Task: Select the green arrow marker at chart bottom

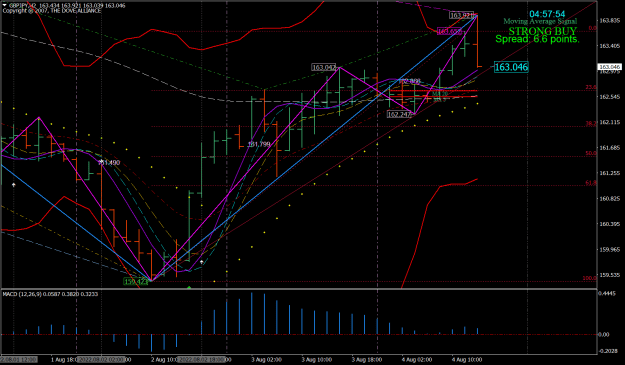Action: point(189,287)
